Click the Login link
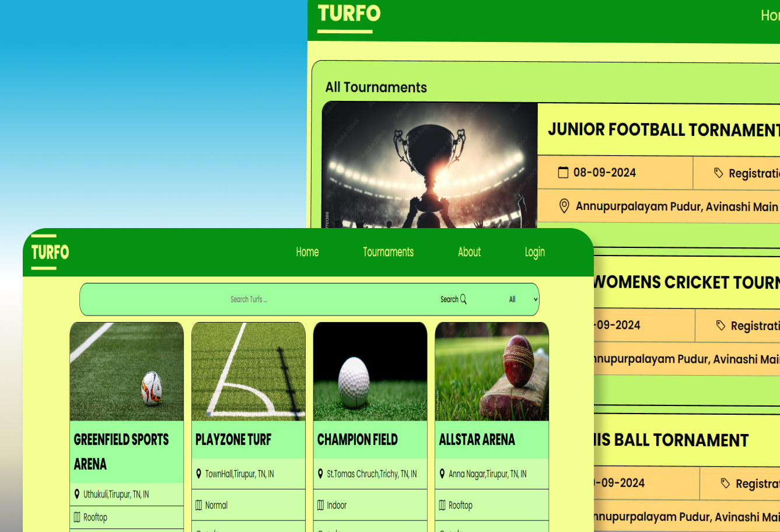 pos(534,252)
